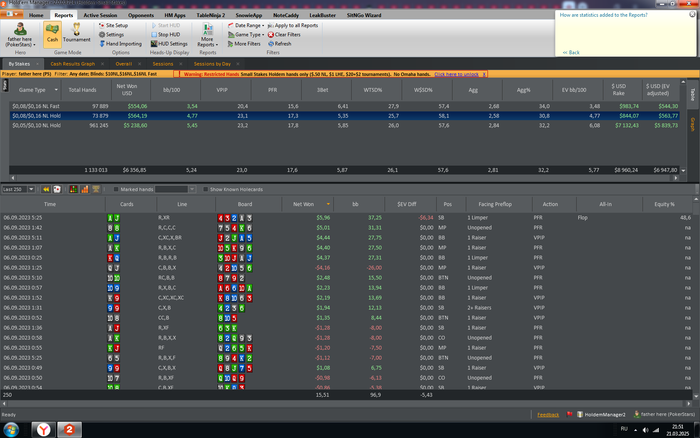Open the vertical Table side tab
The height and width of the screenshot is (438, 700).
[693, 94]
